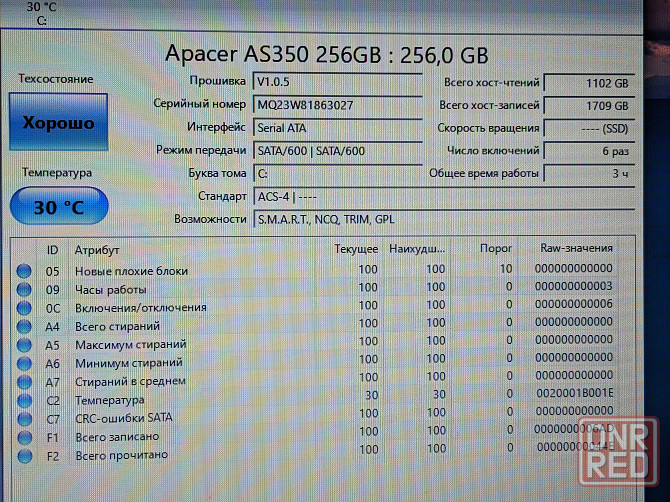Click the blue indicator for Температура attribute
670x502 pixels.
tap(24, 400)
